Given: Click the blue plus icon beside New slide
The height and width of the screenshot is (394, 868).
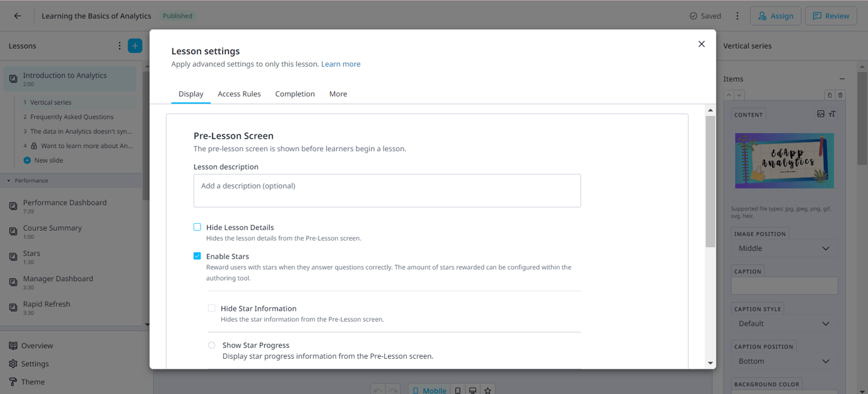Looking at the screenshot, I should (x=27, y=160).
